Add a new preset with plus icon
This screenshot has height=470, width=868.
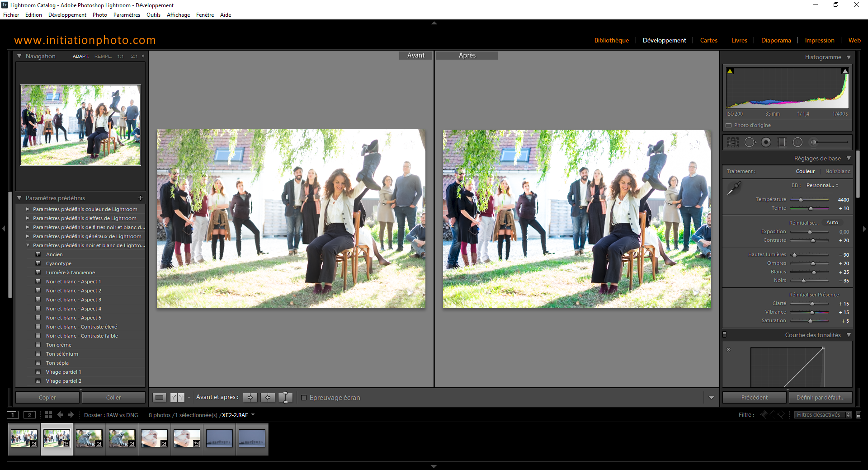pos(141,198)
